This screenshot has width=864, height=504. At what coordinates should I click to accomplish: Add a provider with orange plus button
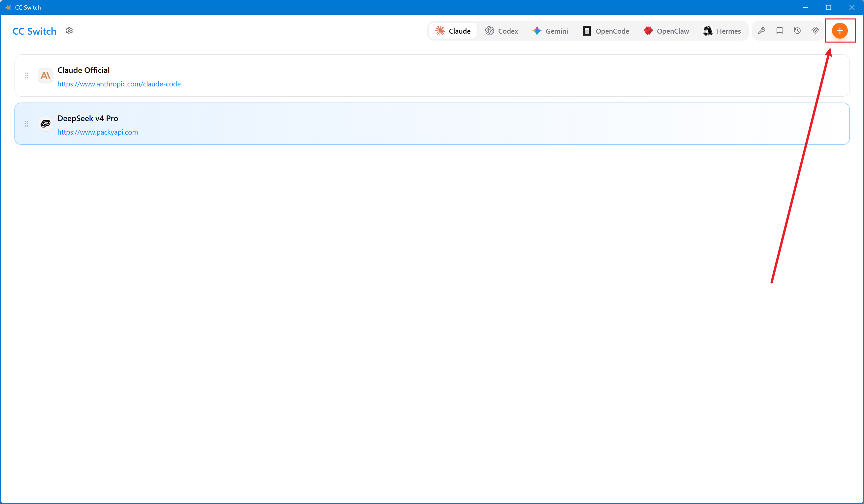tap(840, 31)
